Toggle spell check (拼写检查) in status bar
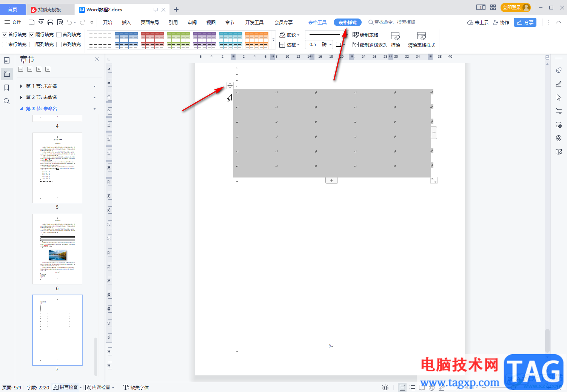This screenshot has height=392, width=567. point(67,387)
